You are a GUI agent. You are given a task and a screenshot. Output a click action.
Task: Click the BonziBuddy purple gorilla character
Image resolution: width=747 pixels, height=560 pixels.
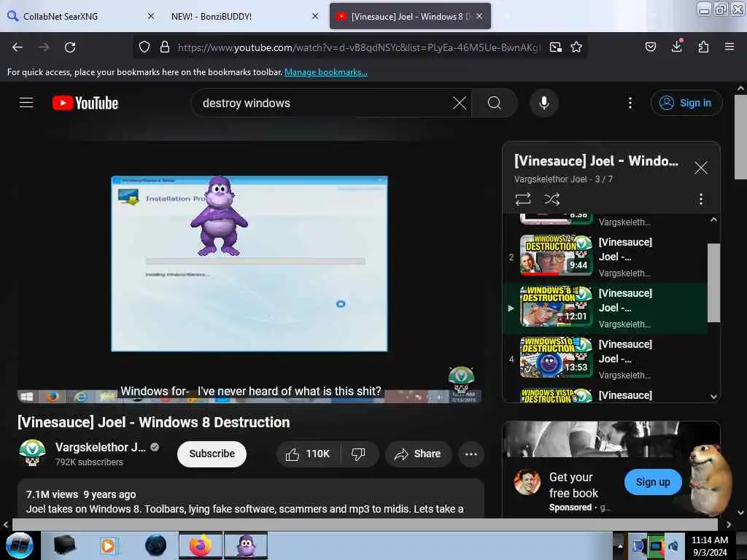pyautogui.click(x=219, y=216)
